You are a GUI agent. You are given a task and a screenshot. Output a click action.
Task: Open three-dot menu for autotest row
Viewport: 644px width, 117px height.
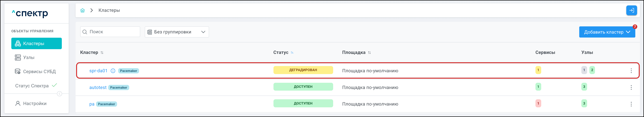click(x=631, y=88)
